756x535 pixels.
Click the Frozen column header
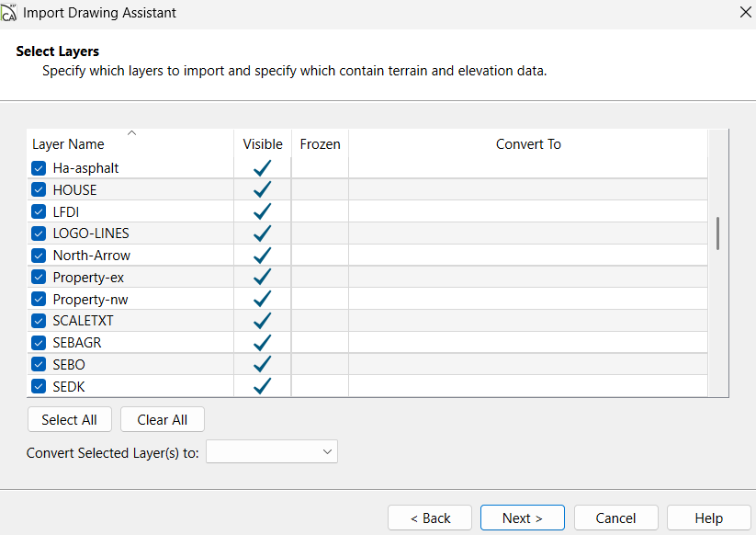click(320, 144)
